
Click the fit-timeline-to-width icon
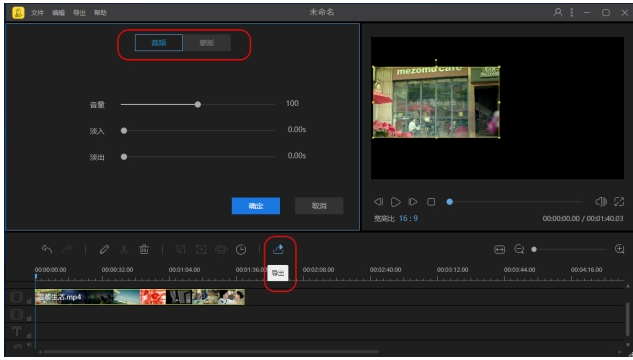[x=499, y=250]
